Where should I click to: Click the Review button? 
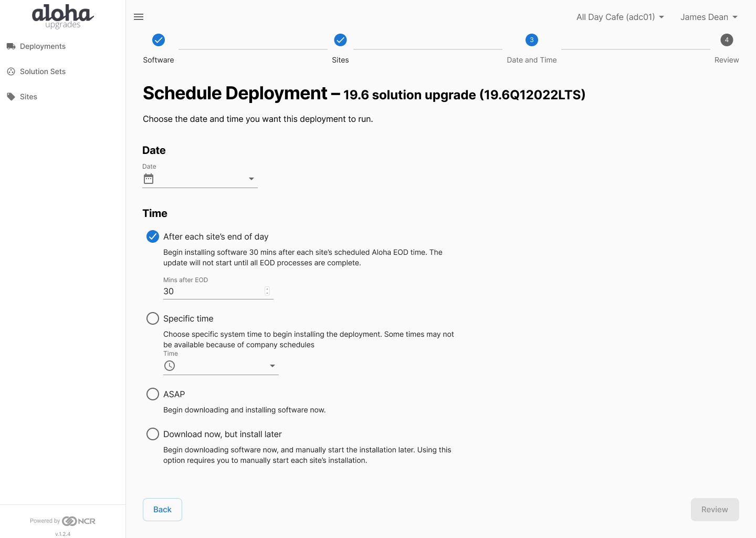point(715,510)
